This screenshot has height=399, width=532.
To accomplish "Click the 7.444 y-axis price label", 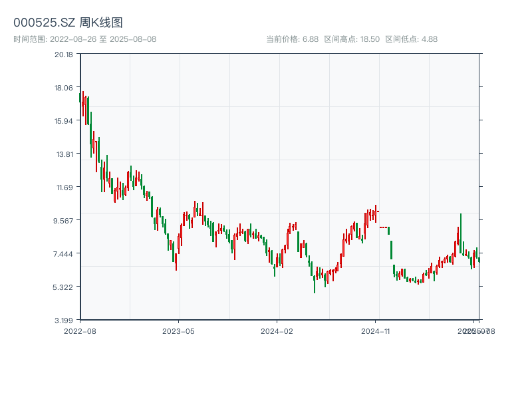I will 64,254.
